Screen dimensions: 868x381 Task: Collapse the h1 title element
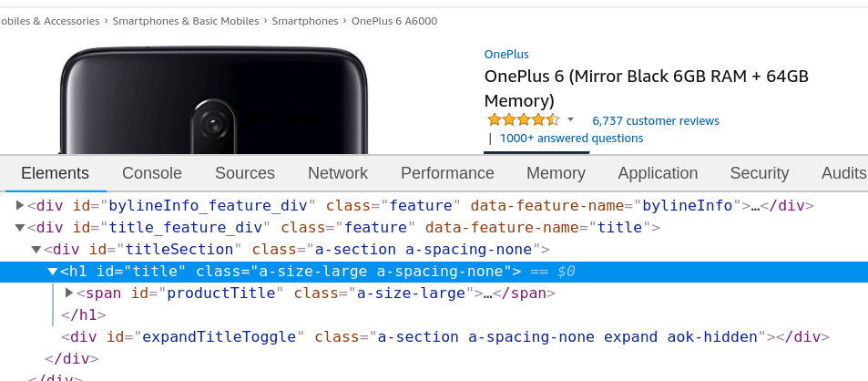53,271
